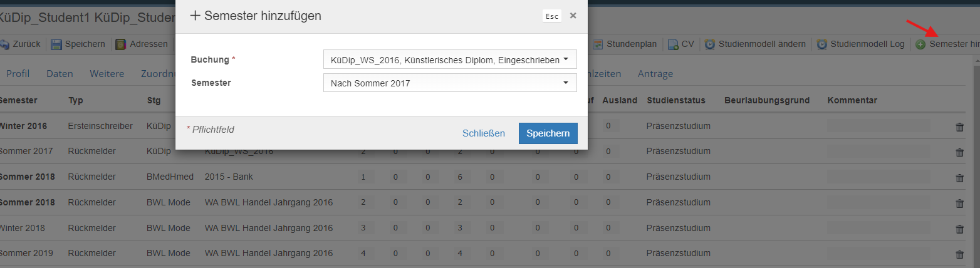Delete the Winter 2016 semester row
Screen dimensions: 980x268
pyautogui.click(x=959, y=127)
